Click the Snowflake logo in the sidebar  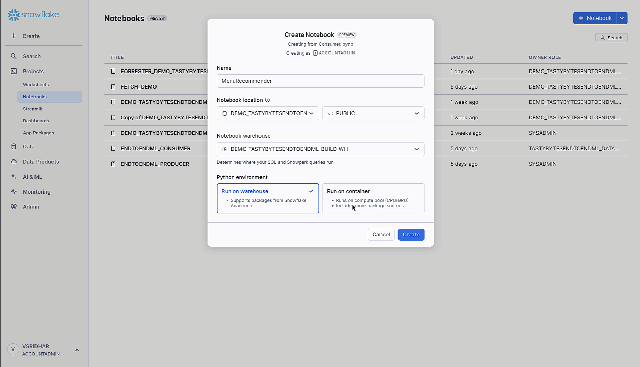pyautogui.click(x=33, y=15)
